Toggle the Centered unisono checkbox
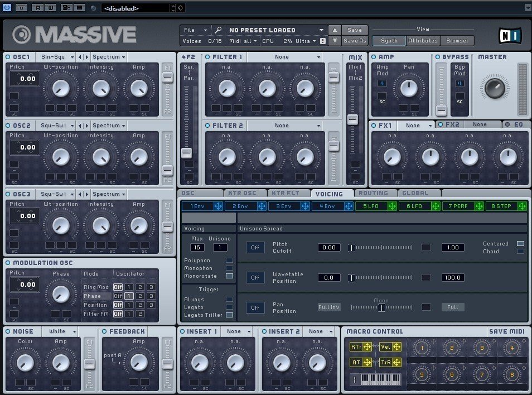 [520, 244]
